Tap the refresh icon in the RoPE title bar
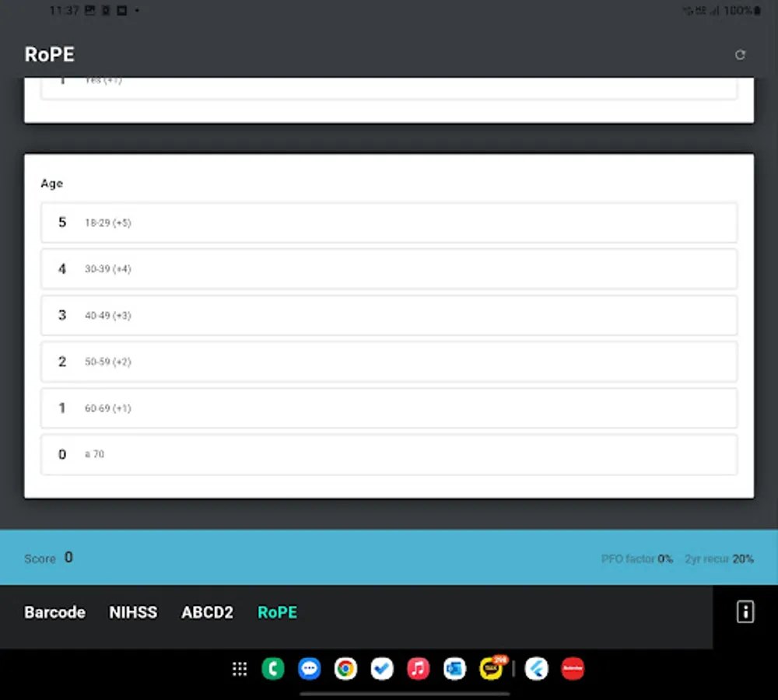 (740, 54)
